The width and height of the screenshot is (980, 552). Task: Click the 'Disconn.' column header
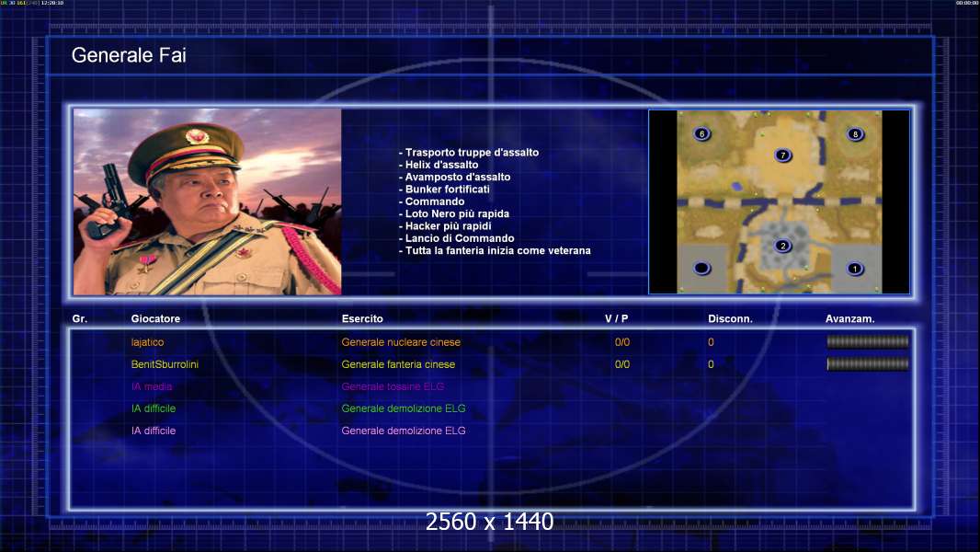click(730, 318)
